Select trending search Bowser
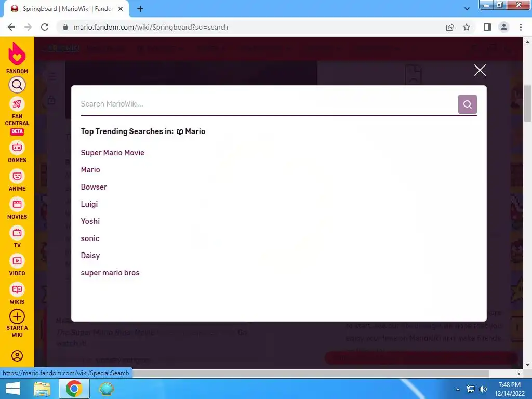Image resolution: width=532 pixels, height=399 pixels. [94, 187]
